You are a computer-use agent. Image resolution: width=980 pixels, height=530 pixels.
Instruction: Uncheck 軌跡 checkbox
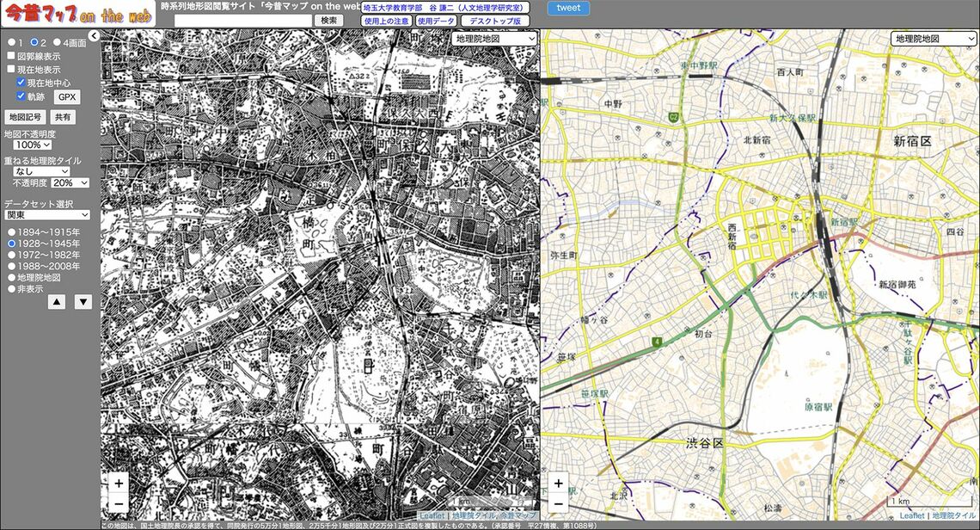click(x=21, y=96)
